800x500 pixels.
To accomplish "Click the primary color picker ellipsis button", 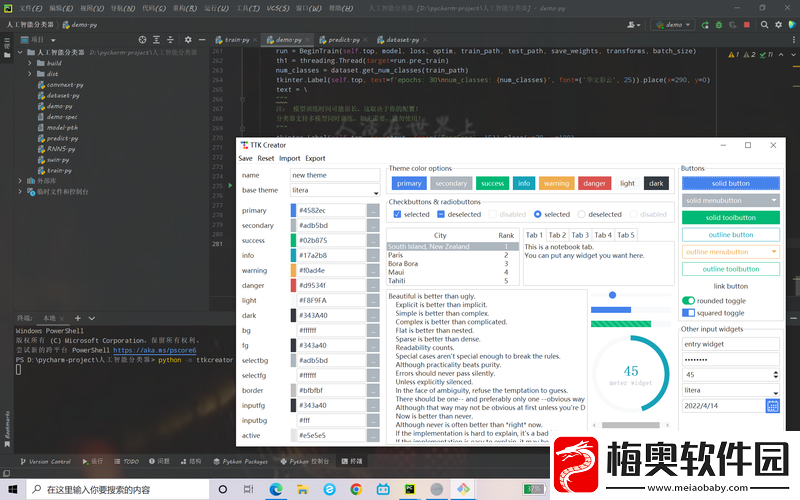I will [373, 210].
